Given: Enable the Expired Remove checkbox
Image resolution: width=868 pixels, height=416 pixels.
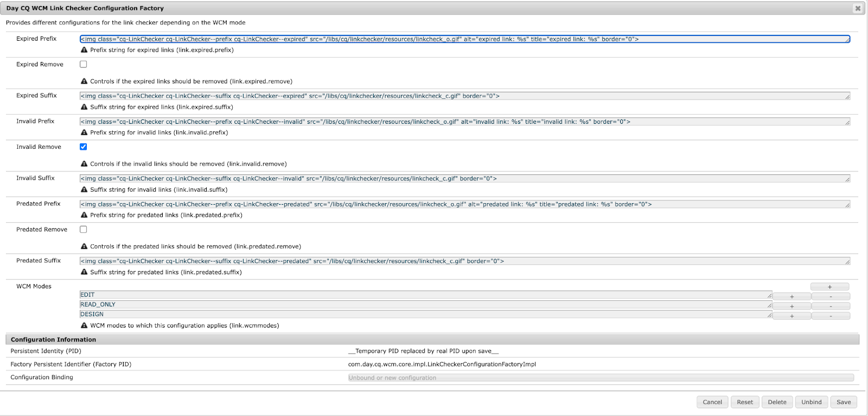Looking at the screenshot, I should point(84,64).
